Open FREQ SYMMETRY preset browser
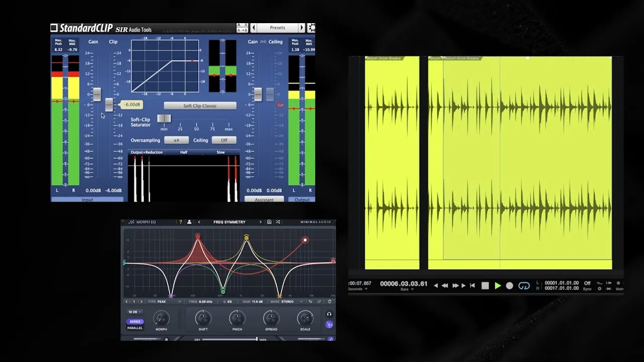The width and height of the screenshot is (644, 362). tap(229, 222)
